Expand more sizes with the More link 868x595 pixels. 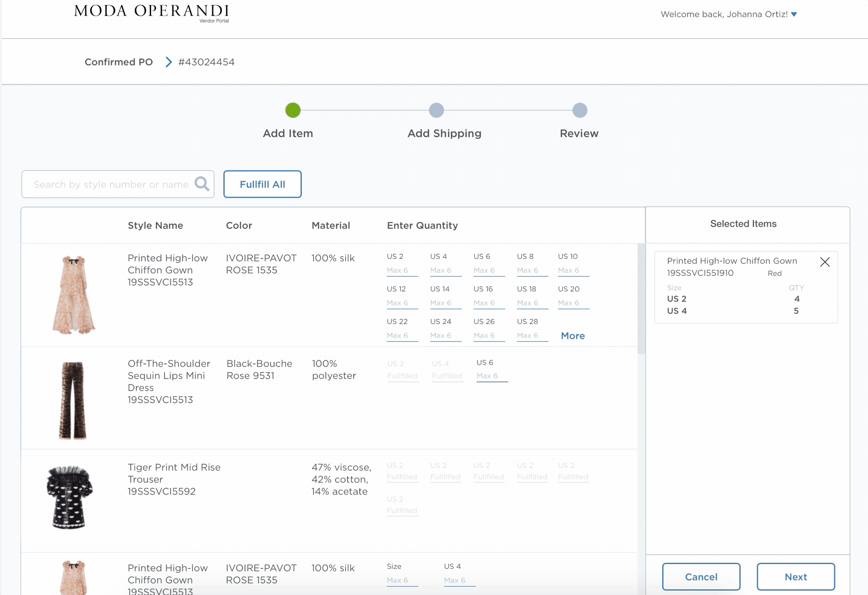point(573,336)
